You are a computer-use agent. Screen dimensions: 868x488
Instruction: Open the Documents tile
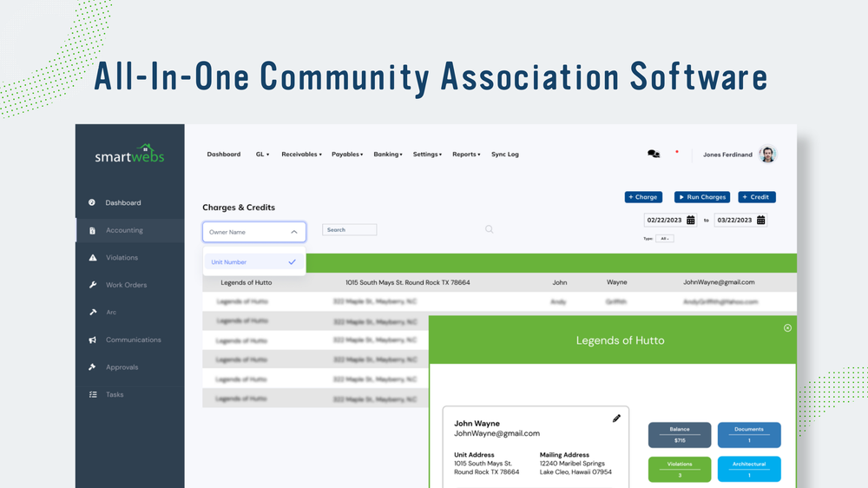(x=749, y=435)
